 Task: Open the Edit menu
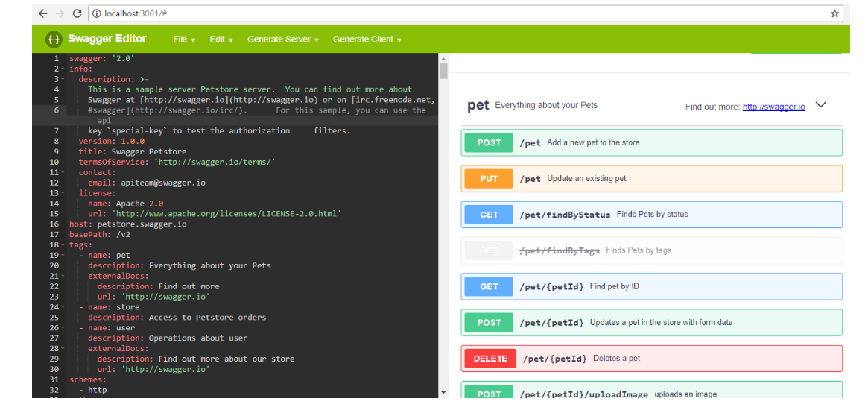pos(221,40)
